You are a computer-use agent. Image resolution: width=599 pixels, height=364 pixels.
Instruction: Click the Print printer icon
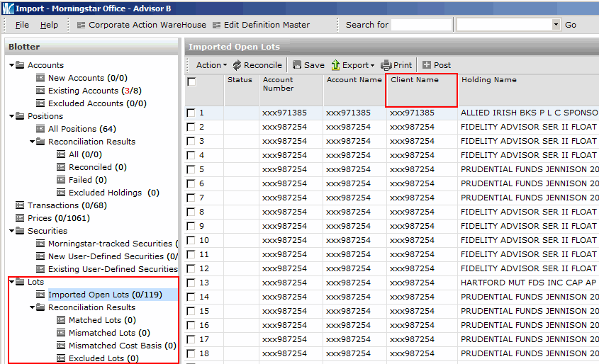tap(386, 65)
